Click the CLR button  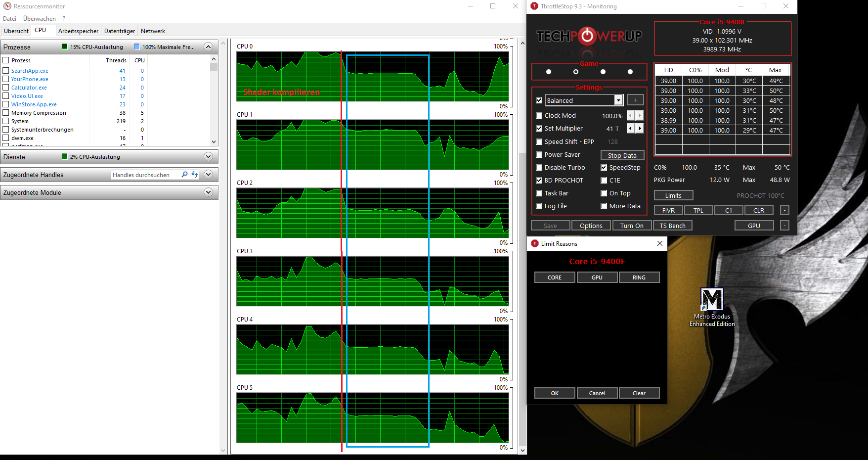click(758, 210)
